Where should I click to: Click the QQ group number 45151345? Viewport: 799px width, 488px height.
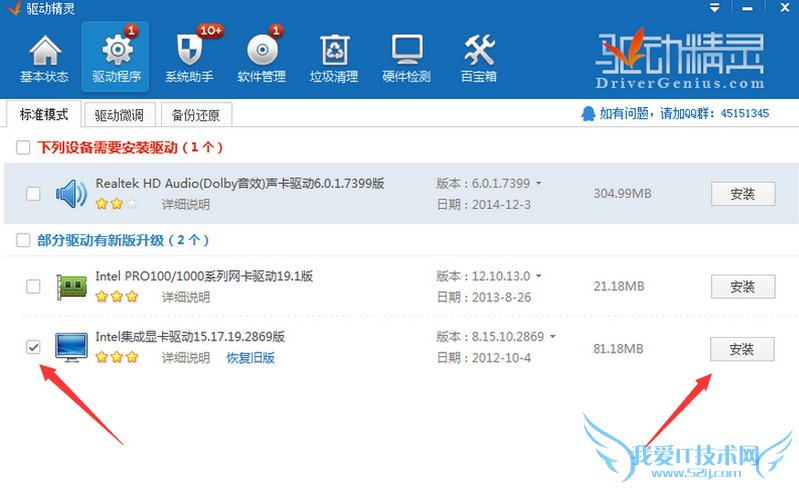(745, 113)
